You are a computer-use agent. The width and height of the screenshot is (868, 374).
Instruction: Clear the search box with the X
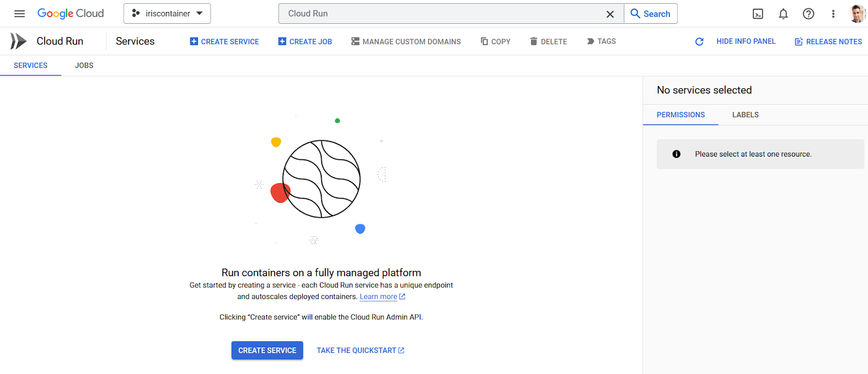point(610,14)
